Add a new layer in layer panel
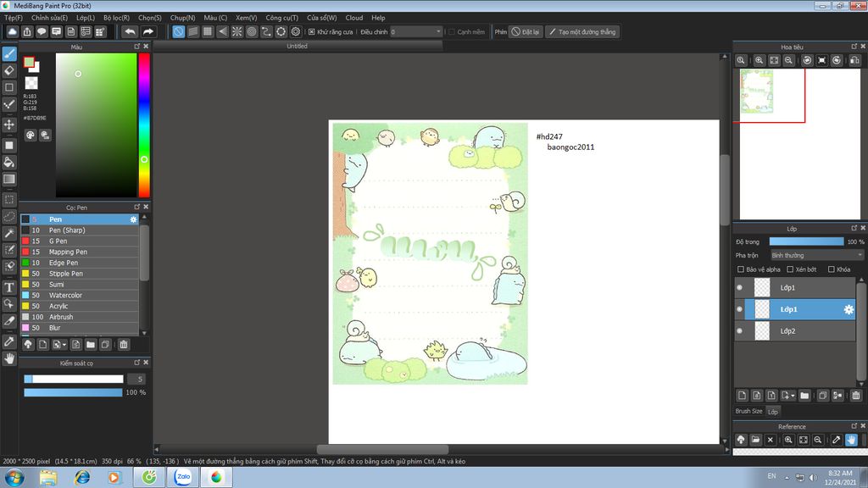Screen dimensions: 868x488 tap(743, 395)
